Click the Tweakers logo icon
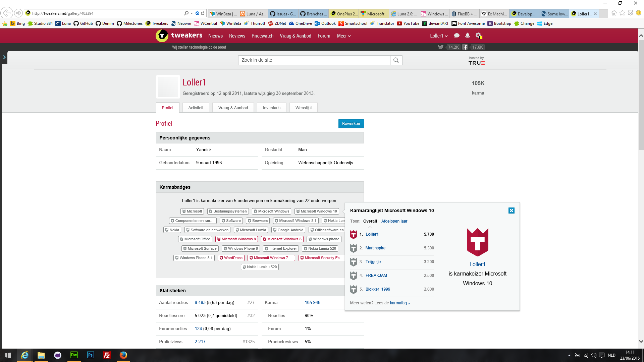This screenshot has height=362, width=644. 162,36
